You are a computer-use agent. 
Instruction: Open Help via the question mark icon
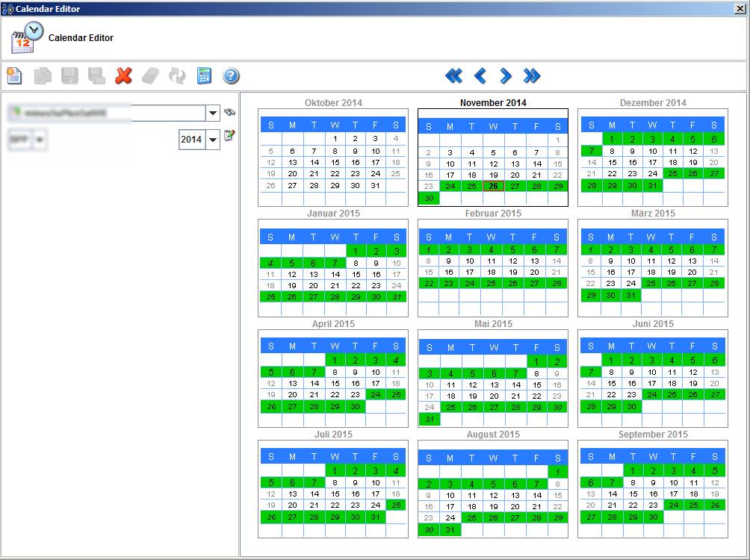tap(230, 75)
